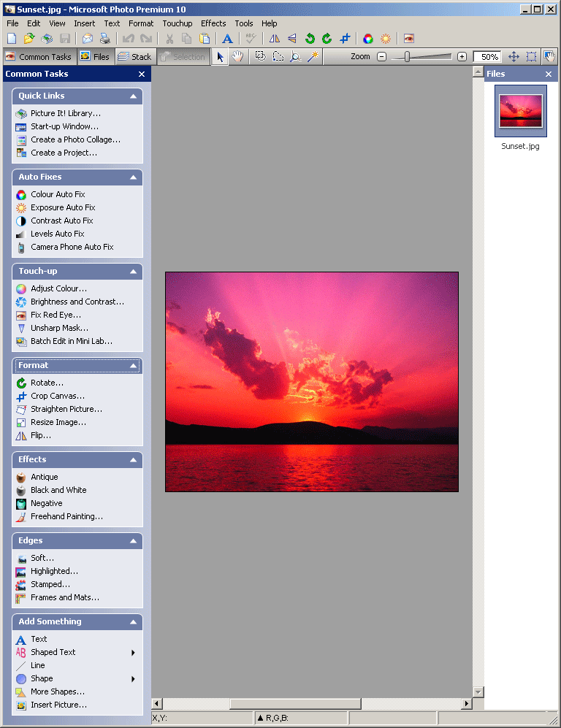Select the freehand selection tool

click(x=278, y=57)
